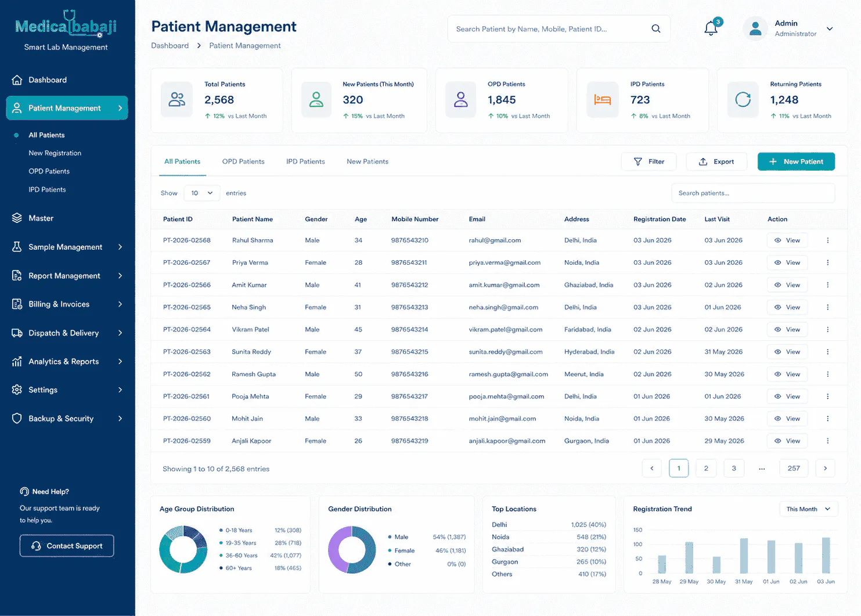861x616 pixels.
Task: Open the Admin account dropdown arrow
Action: 830,28
